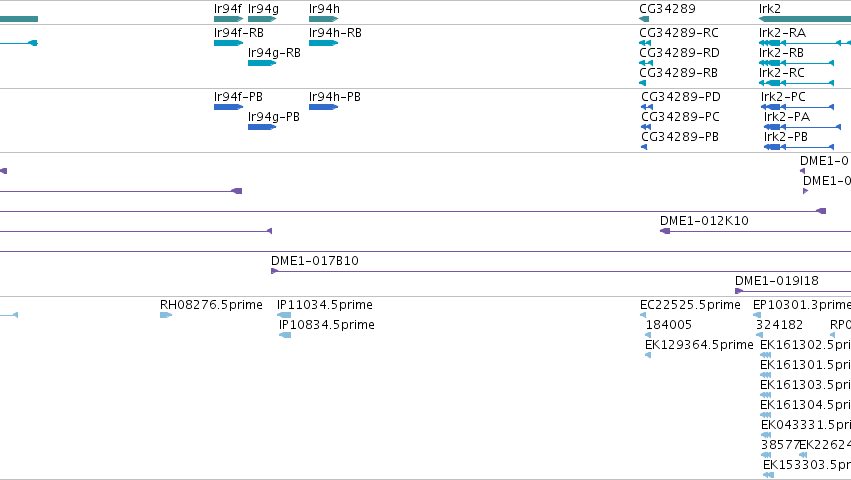Select transcript CG34289-RC

pyautogui.click(x=645, y=43)
